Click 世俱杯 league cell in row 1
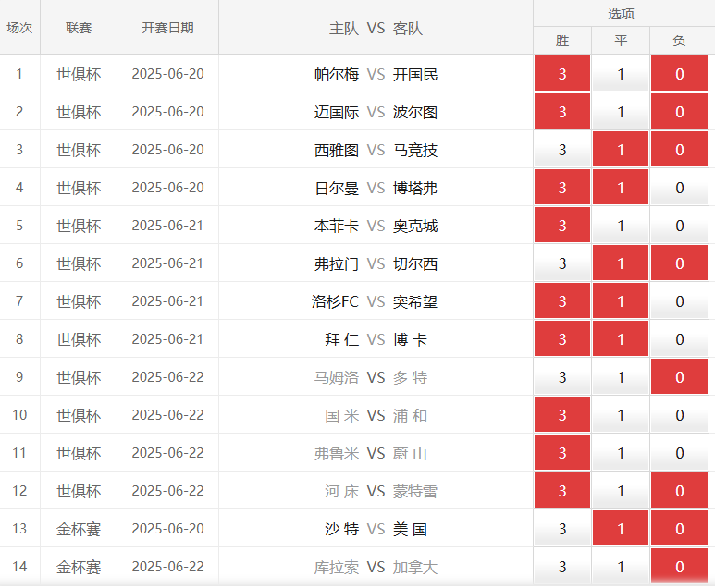The width and height of the screenshot is (715, 588). coord(79,74)
